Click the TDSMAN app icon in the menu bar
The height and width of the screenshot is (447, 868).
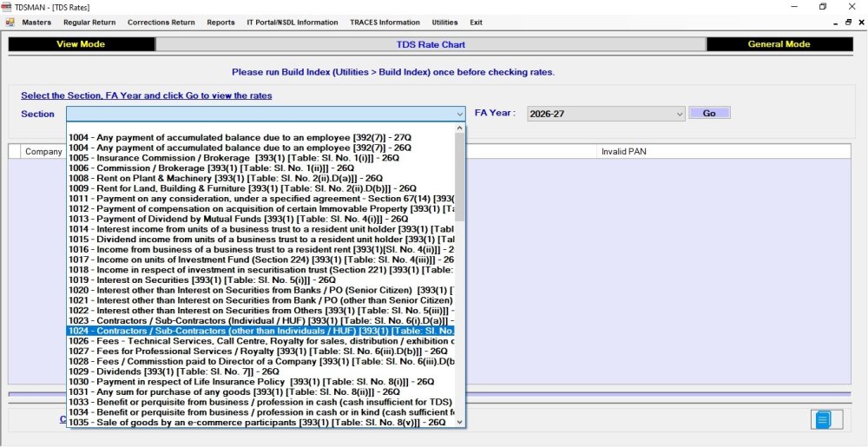coord(10,23)
